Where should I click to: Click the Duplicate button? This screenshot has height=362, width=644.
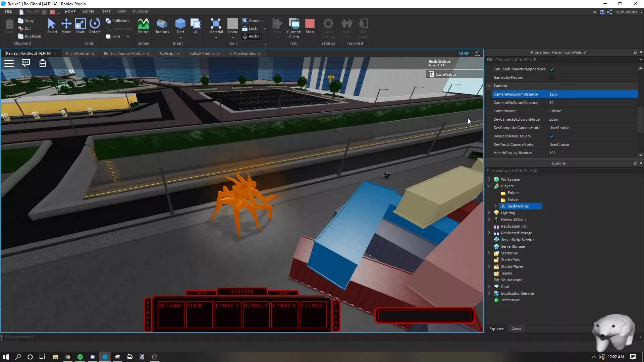(x=30, y=36)
